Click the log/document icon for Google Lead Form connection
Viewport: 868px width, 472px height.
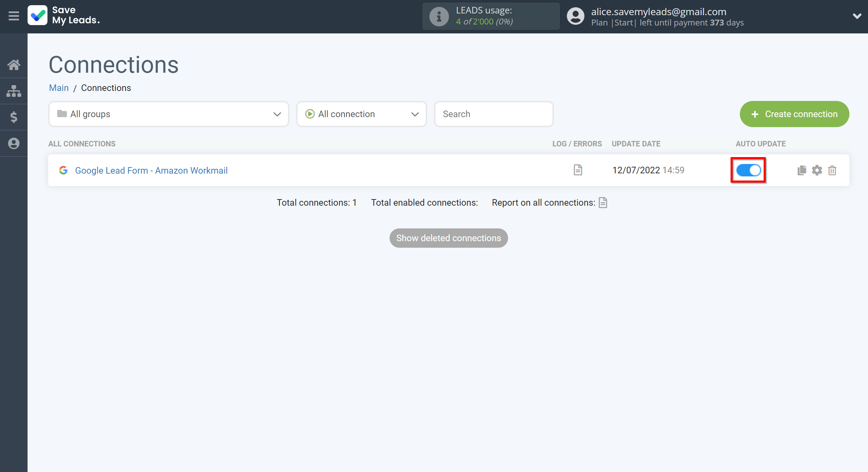pyautogui.click(x=578, y=169)
